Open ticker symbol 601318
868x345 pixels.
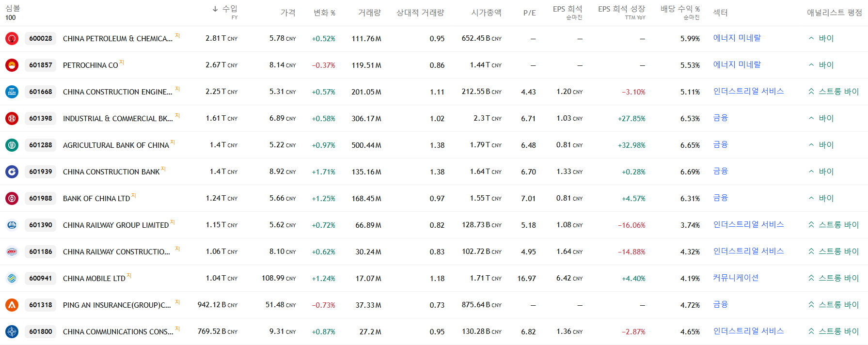point(41,305)
